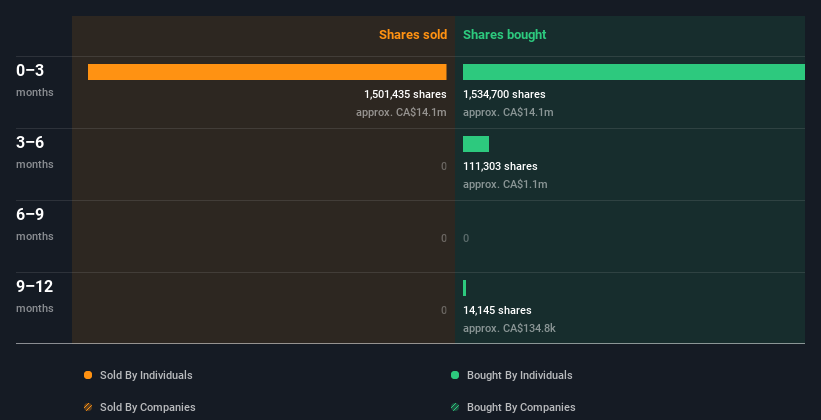821x420 pixels.
Task: Click the 'Shares bought' column header
Action: [504, 35]
